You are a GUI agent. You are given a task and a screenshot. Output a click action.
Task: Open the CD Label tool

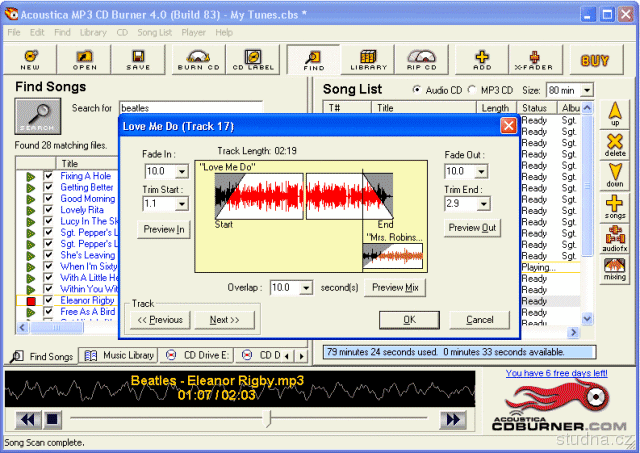pyautogui.click(x=253, y=59)
